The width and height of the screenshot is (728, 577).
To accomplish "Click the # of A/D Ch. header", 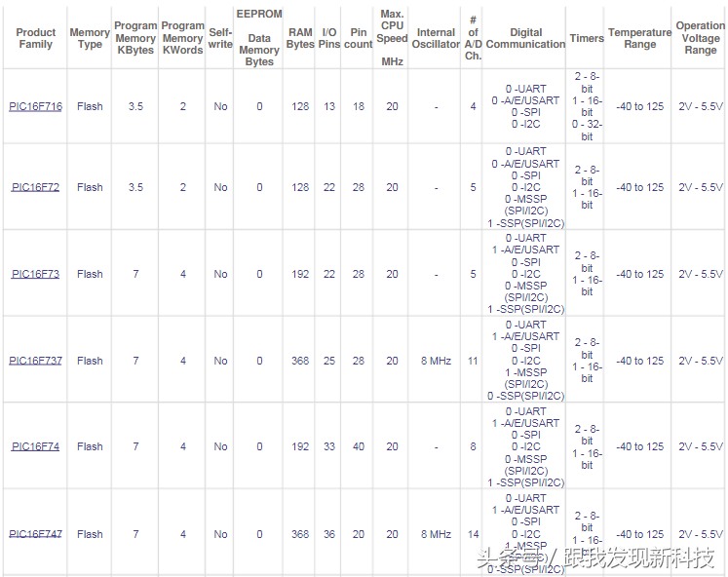I will click(x=473, y=38).
